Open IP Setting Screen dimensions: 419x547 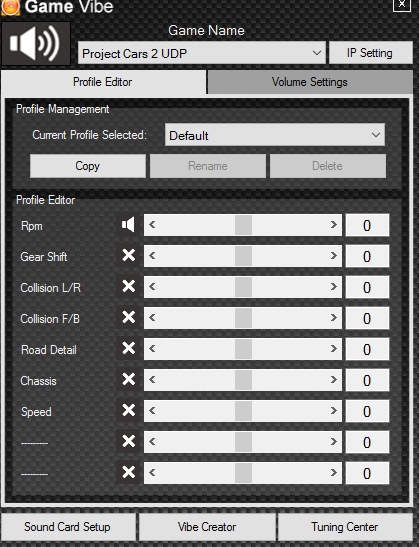click(370, 53)
